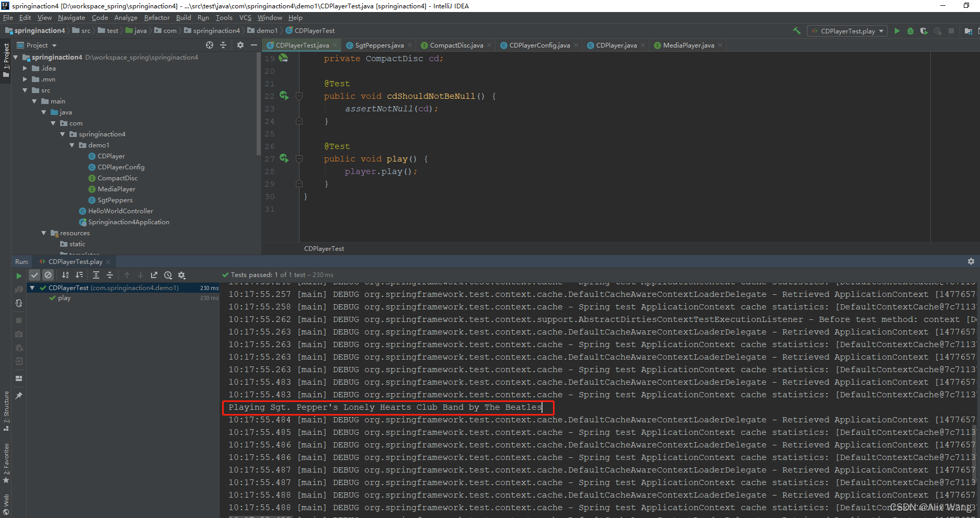Build project with the hammer icon

pyautogui.click(x=797, y=31)
